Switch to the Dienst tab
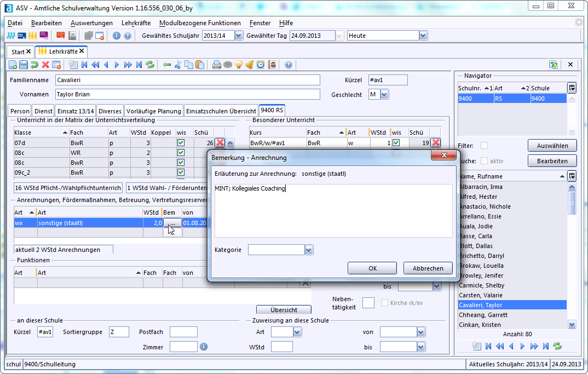The image size is (588, 374). click(x=43, y=111)
